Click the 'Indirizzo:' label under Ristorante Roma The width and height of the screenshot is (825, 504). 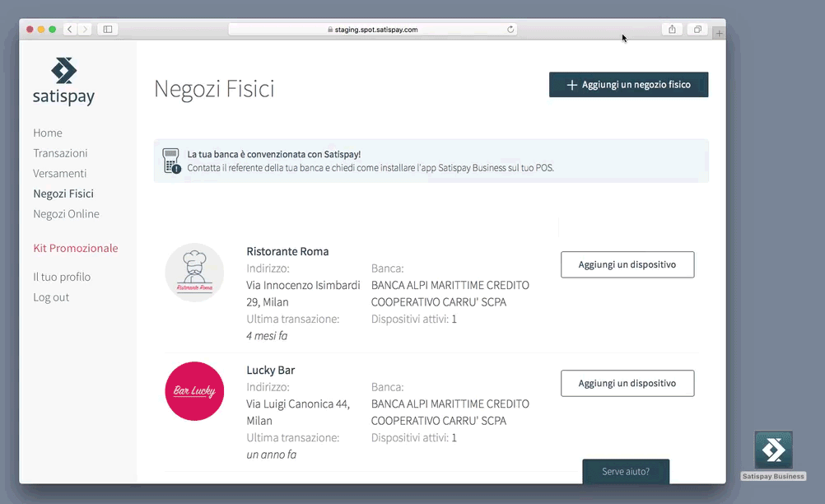[268, 268]
